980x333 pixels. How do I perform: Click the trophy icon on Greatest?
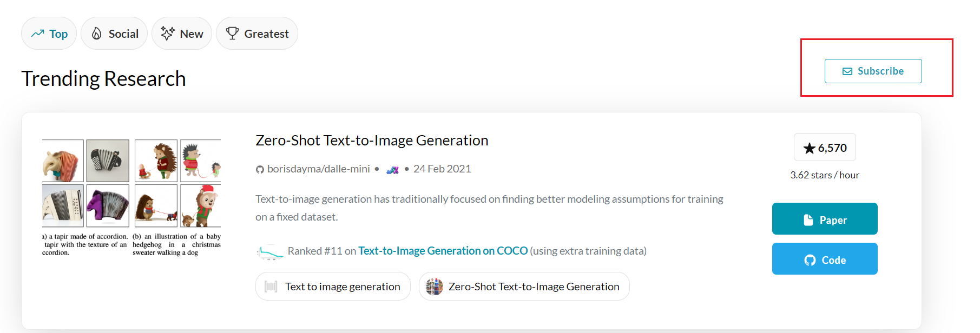[233, 34]
